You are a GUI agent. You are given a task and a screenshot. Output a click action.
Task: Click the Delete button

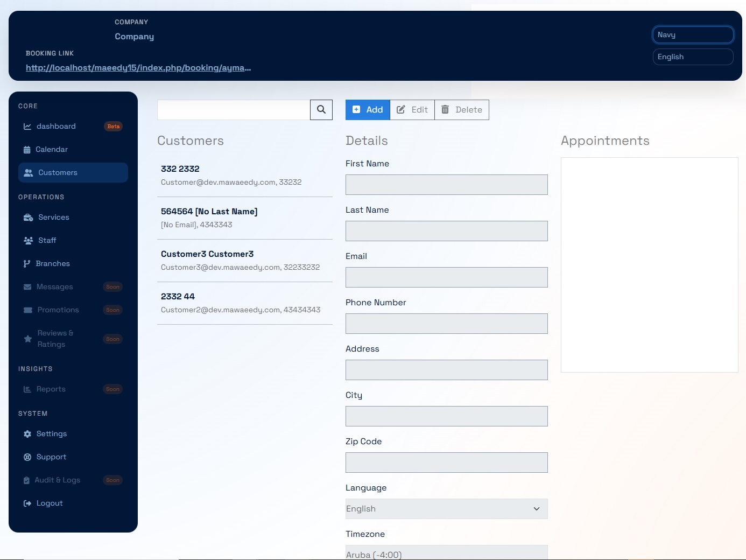coord(462,109)
